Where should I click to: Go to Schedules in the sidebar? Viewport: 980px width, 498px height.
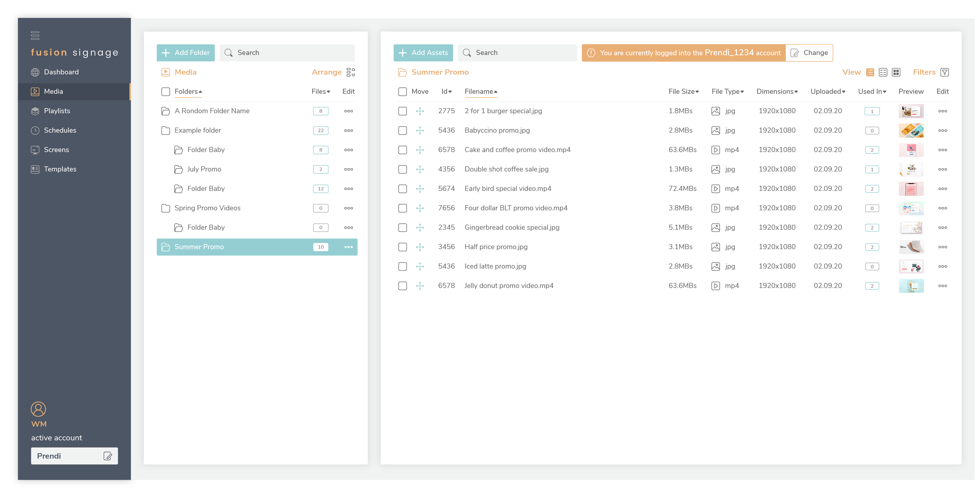pos(60,130)
